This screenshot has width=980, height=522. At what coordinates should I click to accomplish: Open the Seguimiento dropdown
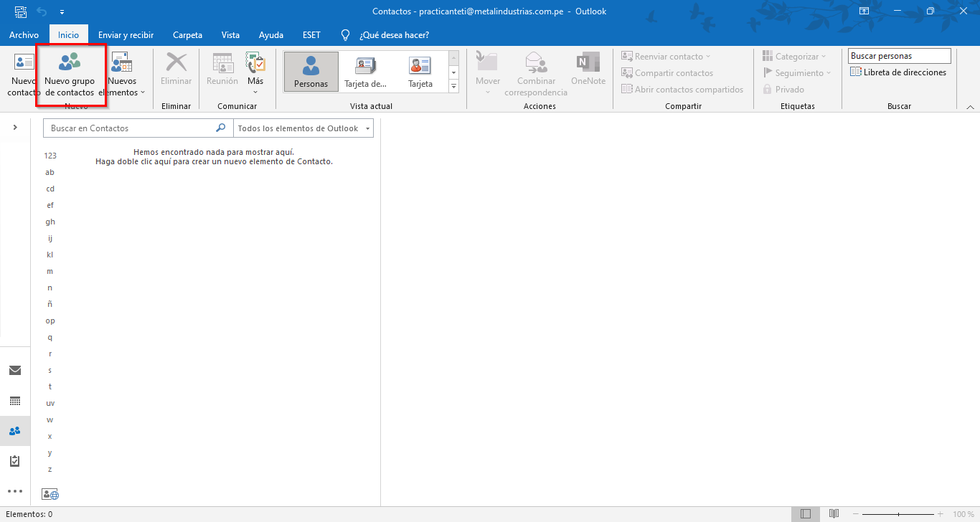(796, 72)
